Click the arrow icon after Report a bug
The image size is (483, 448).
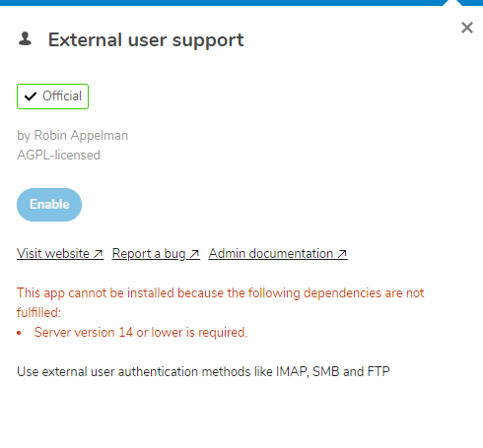(x=194, y=254)
